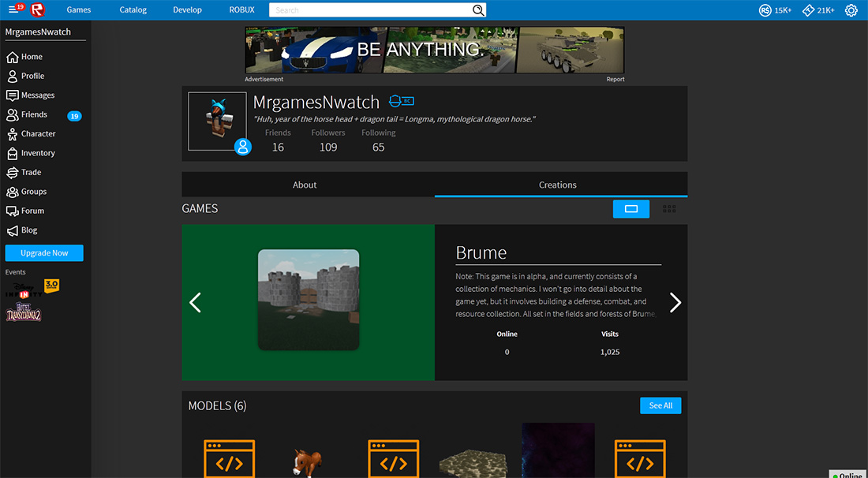The height and width of the screenshot is (478, 868).
Task: Click the Home house icon in sidebar
Action: [12, 57]
